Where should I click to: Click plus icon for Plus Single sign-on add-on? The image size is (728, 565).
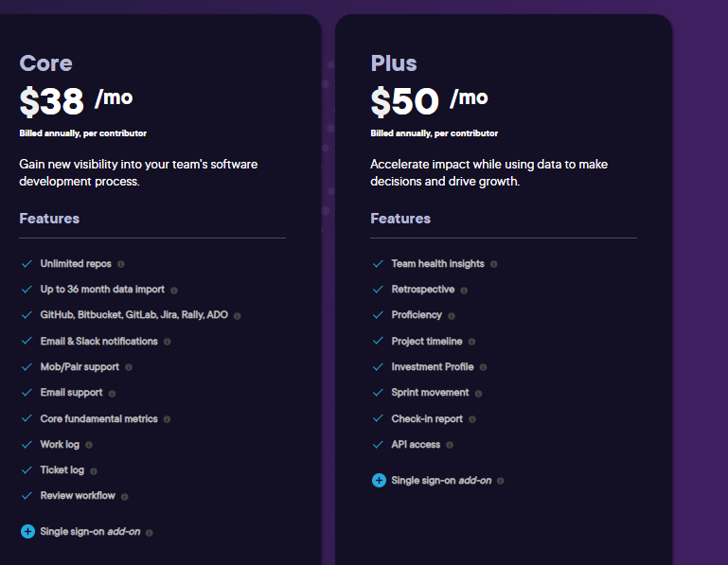pos(379,480)
